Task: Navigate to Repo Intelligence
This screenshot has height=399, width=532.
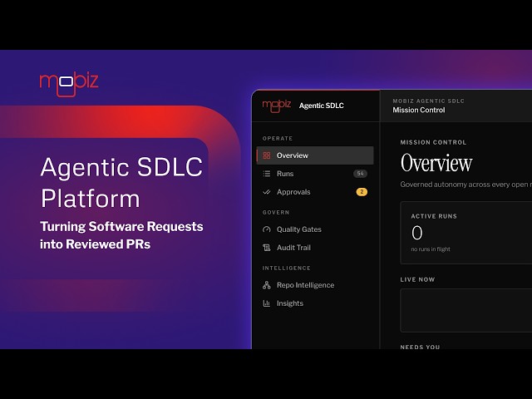Action: 315,285
